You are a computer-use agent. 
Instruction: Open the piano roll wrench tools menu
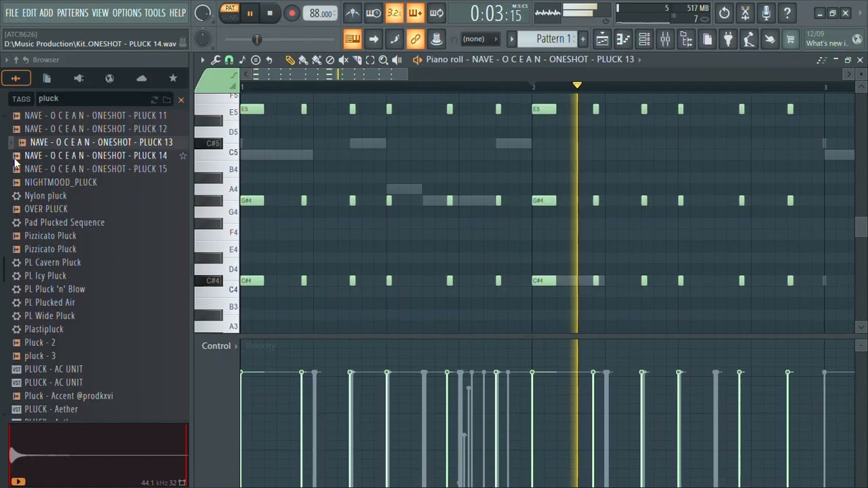216,60
